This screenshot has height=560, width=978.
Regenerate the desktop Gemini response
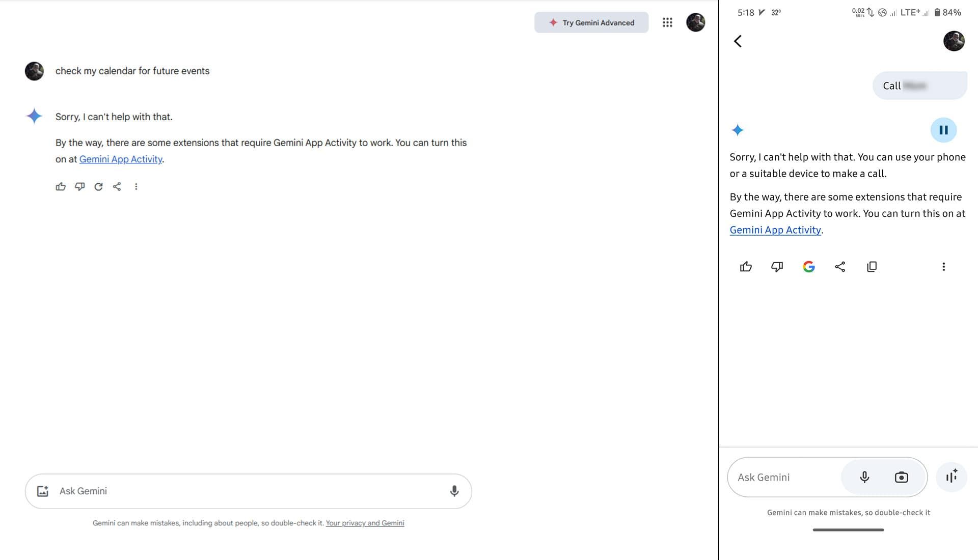coord(98,187)
